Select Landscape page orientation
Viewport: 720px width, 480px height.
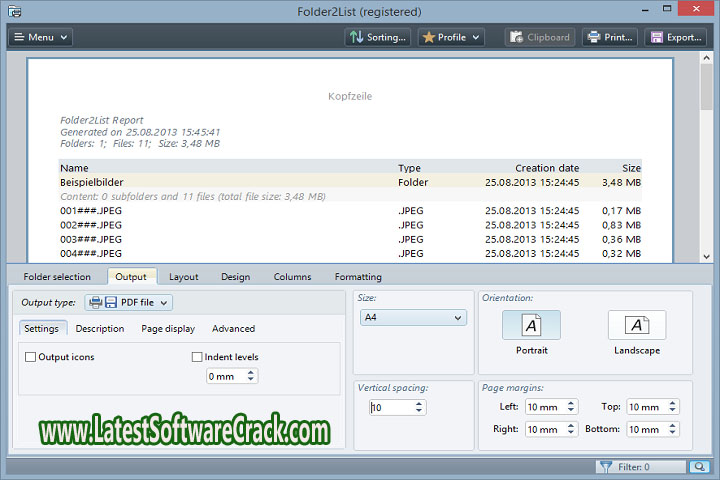637,331
